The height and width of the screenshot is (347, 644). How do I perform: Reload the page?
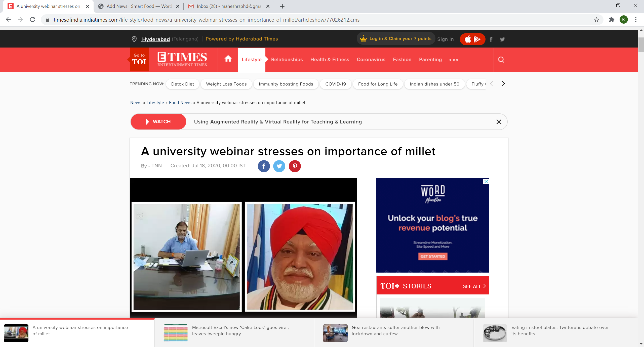tap(32, 20)
